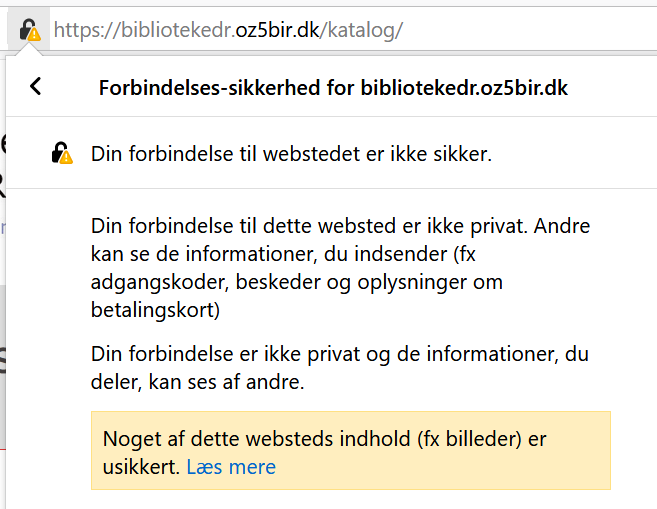Click the "adgangskoder, beskeder og oplysninger om" line

[x=296, y=283]
